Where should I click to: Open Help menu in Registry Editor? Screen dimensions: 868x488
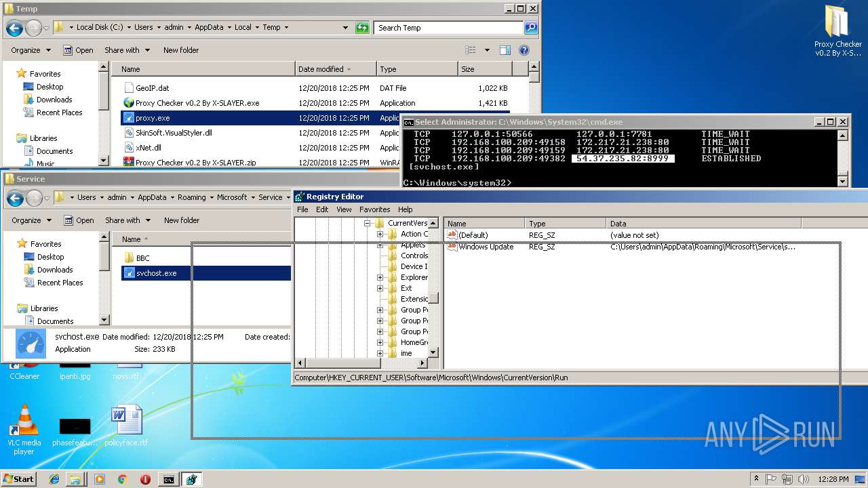point(406,209)
